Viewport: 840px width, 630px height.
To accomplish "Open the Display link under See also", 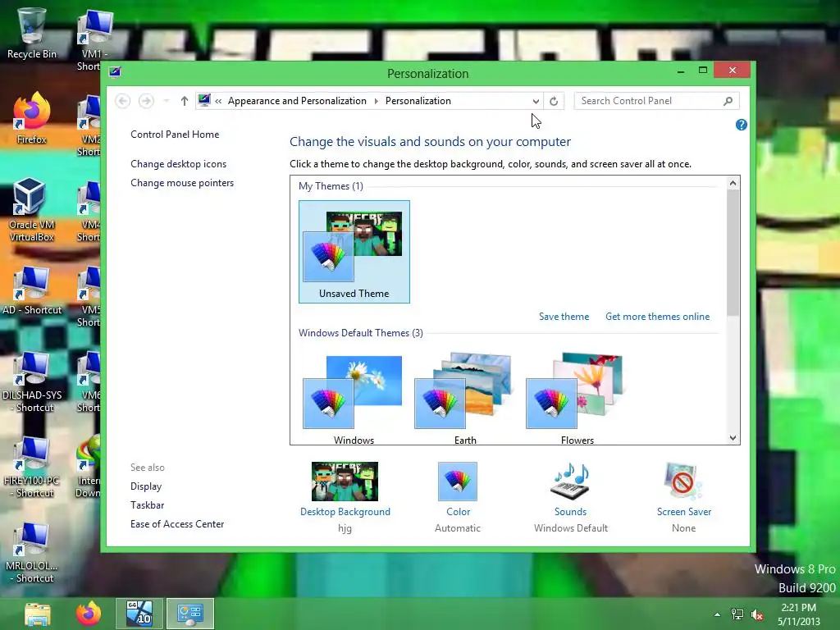I will (x=146, y=486).
